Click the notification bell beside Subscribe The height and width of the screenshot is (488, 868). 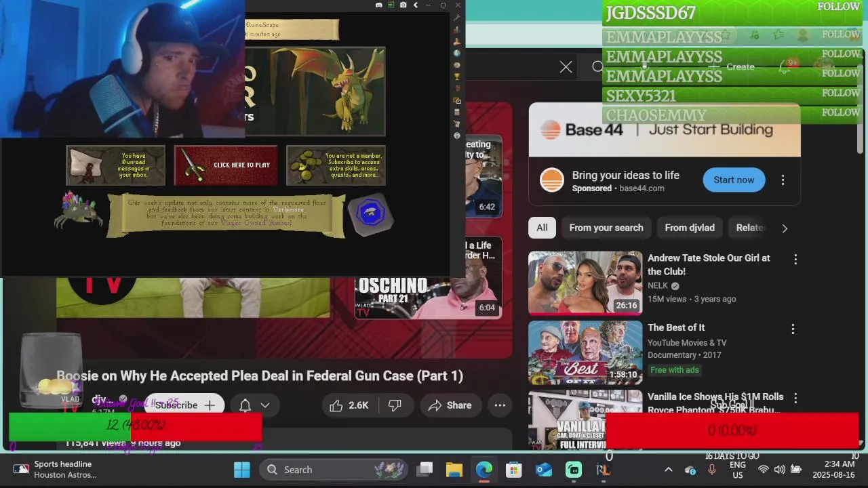tap(245, 405)
